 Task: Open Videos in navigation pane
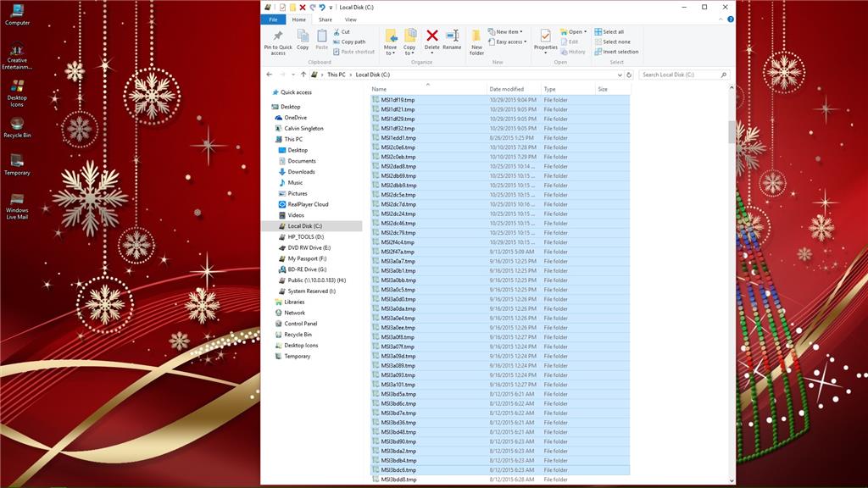(296, 215)
